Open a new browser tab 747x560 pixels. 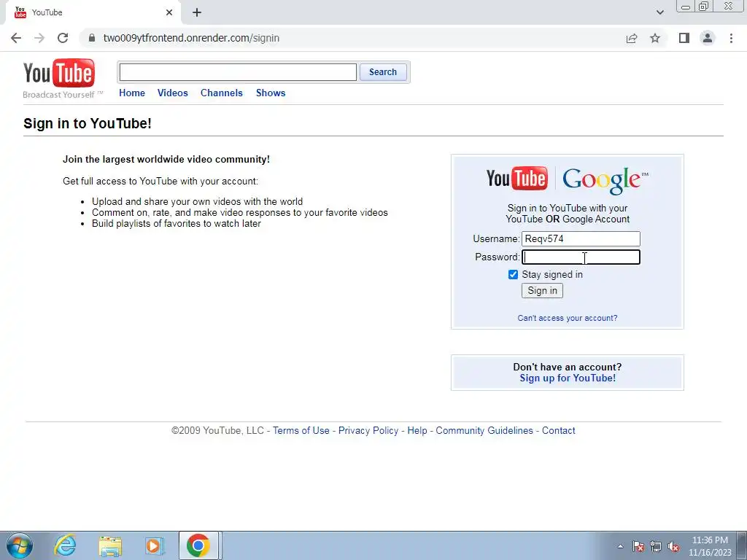coord(197,12)
